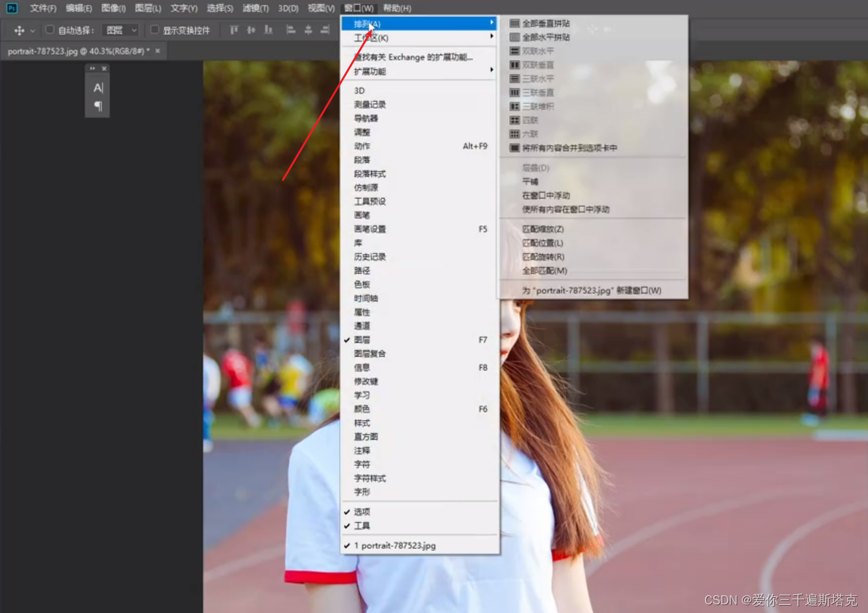Choose 六联 6-up layout

click(592, 134)
